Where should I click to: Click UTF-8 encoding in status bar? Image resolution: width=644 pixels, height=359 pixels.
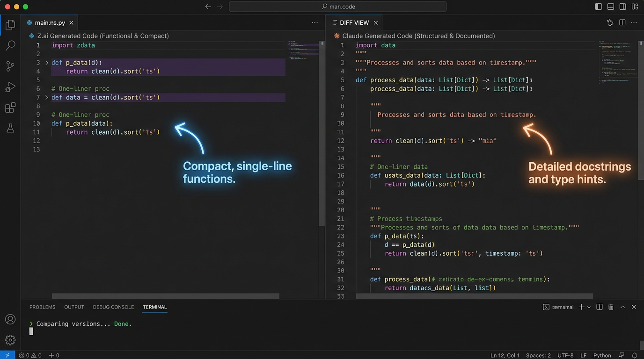click(x=565, y=355)
